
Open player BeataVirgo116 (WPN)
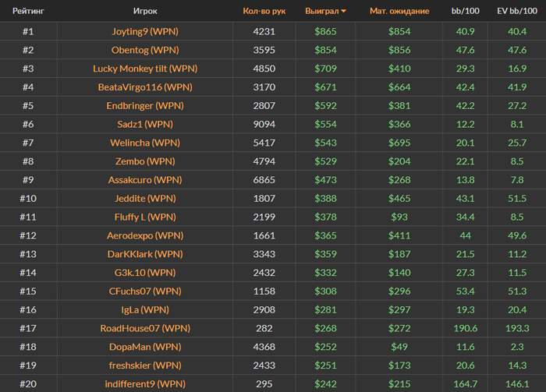pos(145,87)
